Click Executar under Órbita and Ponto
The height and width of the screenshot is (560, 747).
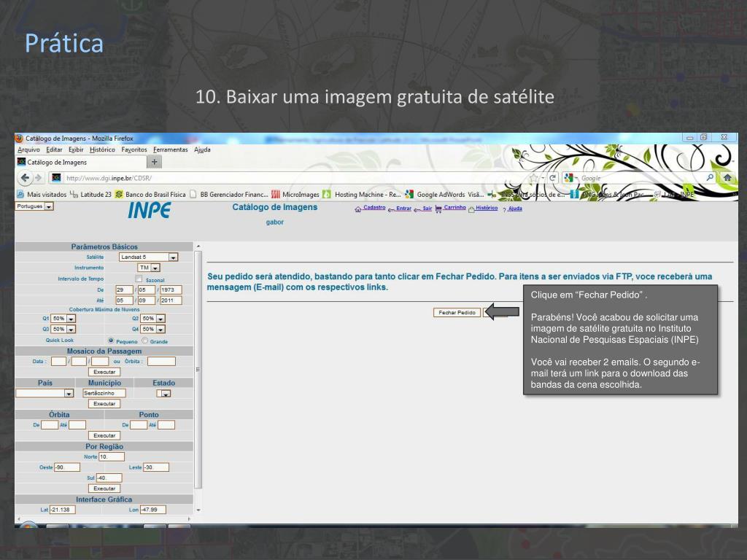click(104, 436)
